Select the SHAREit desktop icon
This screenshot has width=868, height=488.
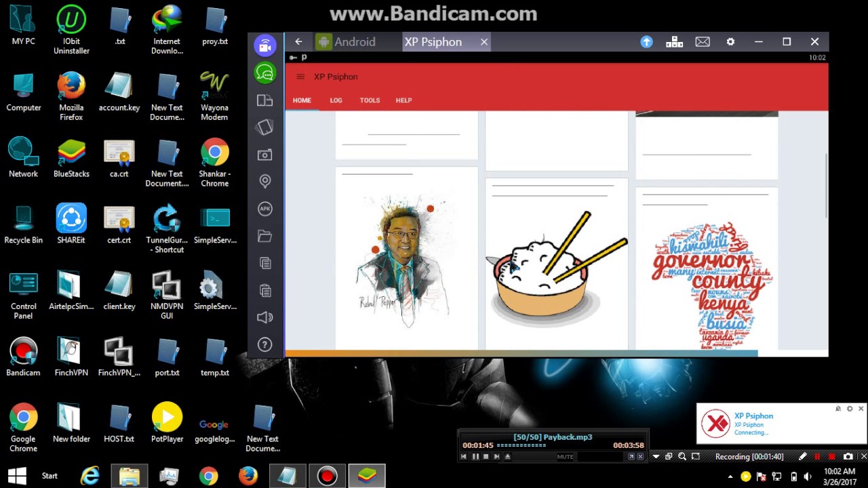point(71,224)
